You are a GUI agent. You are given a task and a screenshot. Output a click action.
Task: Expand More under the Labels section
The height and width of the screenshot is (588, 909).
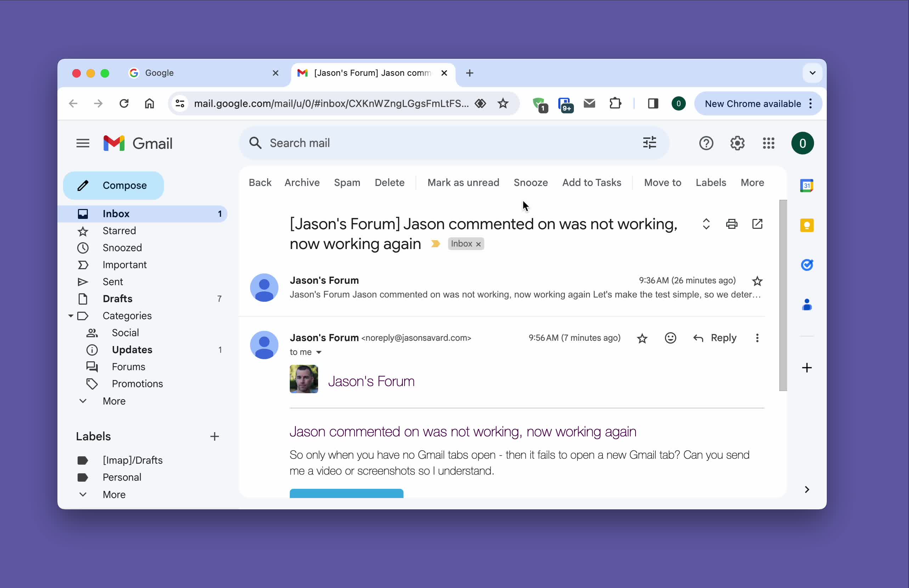(x=114, y=494)
